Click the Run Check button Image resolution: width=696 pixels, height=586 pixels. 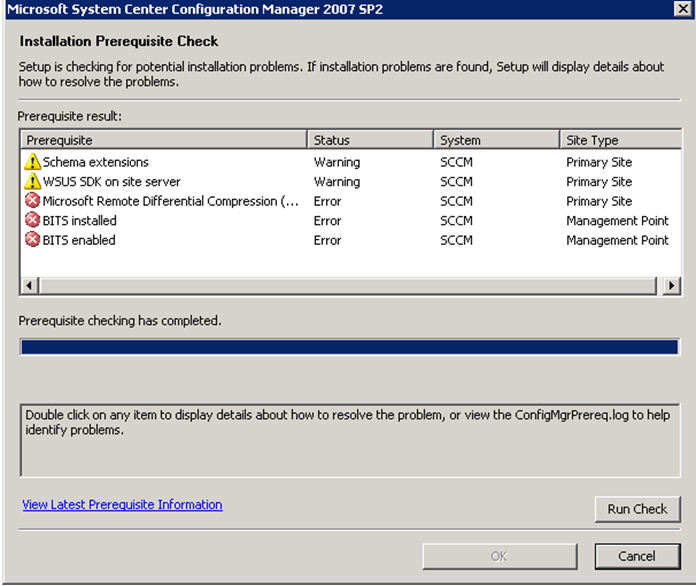tap(637, 509)
